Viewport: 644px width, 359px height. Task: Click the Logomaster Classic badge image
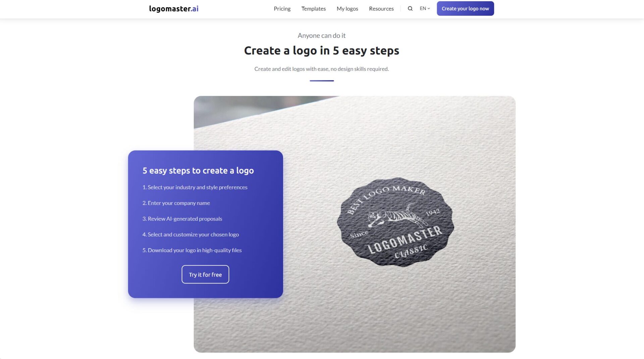click(x=395, y=222)
